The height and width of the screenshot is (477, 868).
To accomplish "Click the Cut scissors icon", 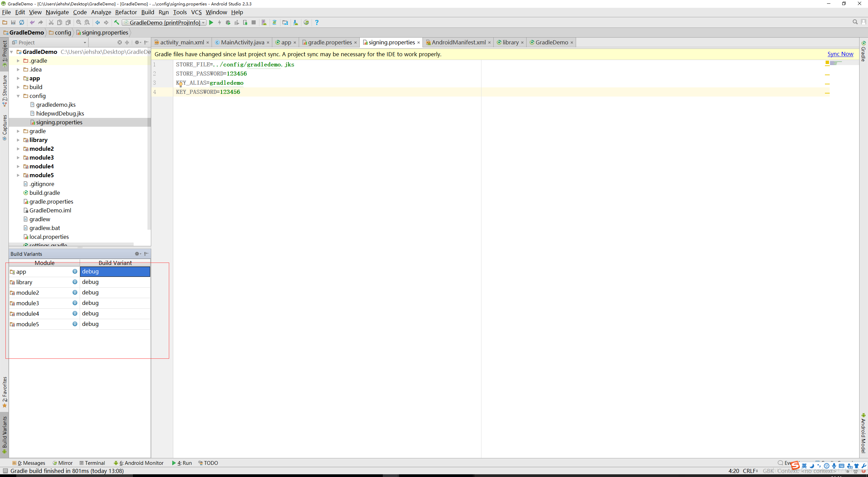I will click(x=51, y=22).
